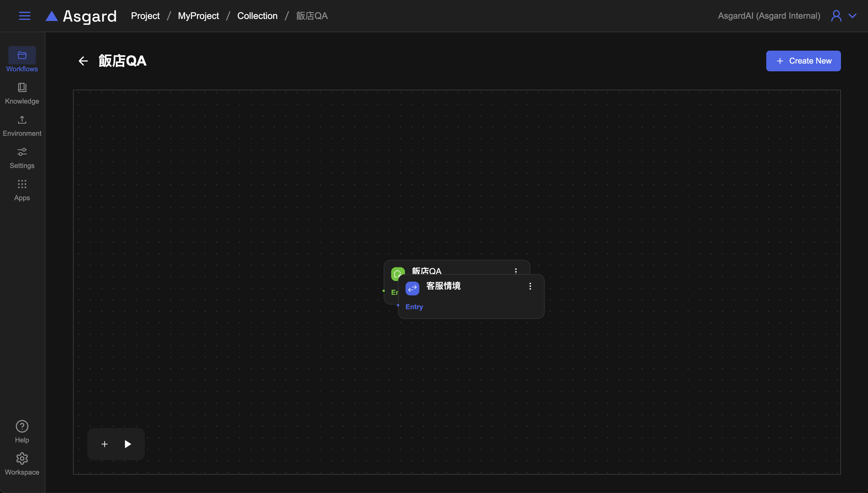The width and height of the screenshot is (868, 493).
Task: Open the hamburger menu icon
Action: 24,16
